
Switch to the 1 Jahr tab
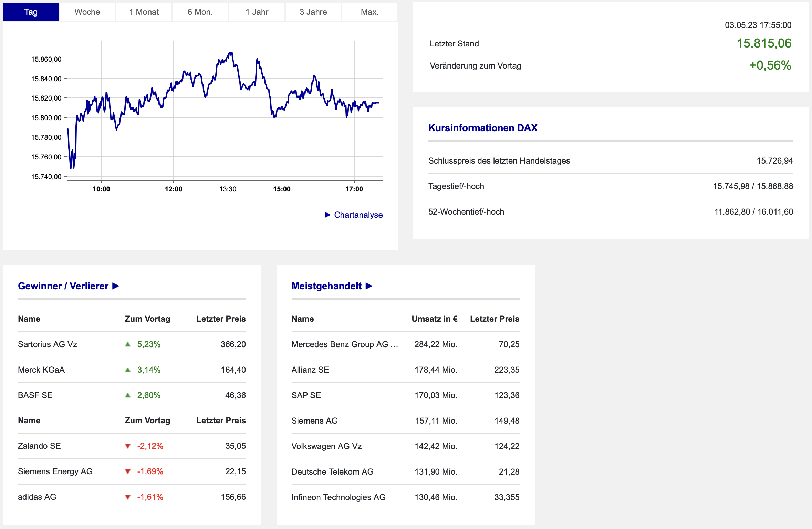pyautogui.click(x=257, y=12)
